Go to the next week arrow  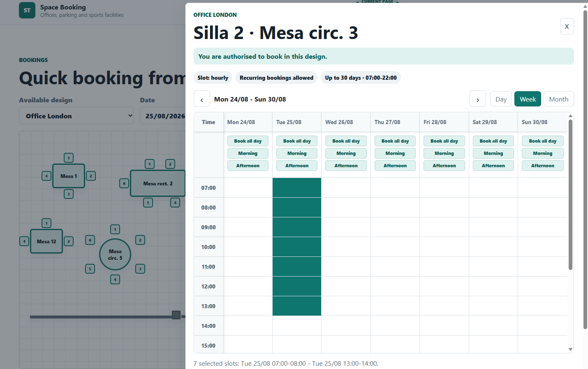478,99
